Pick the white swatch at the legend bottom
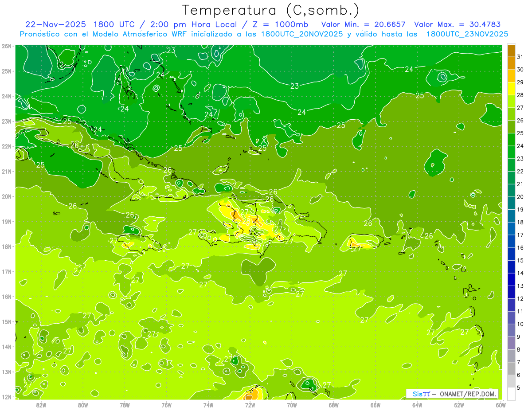This screenshot has height=411, width=532. pos(512,394)
